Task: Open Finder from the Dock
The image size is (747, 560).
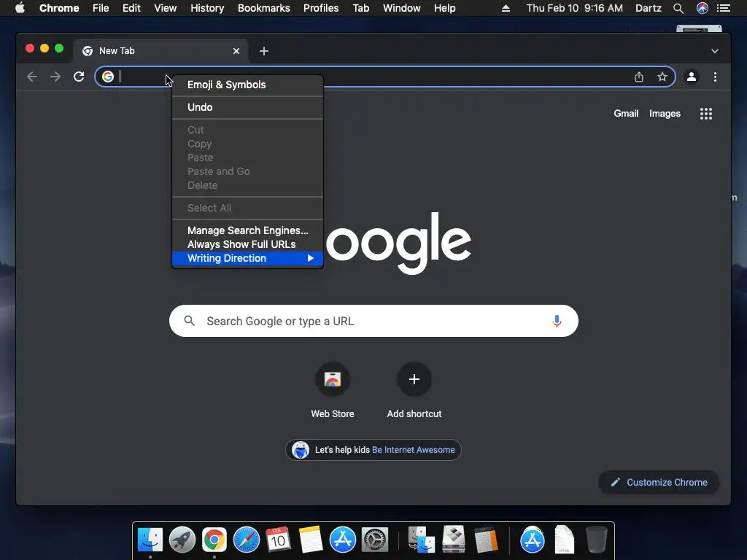Action: (x=150, y=540)
